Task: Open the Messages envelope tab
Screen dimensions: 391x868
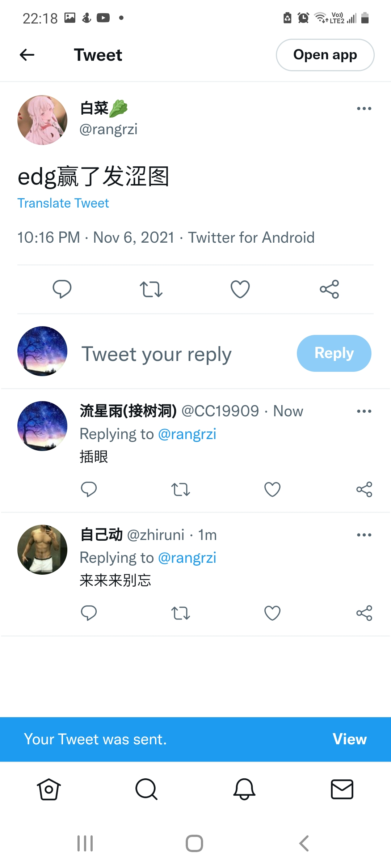Action: point(342,789)
